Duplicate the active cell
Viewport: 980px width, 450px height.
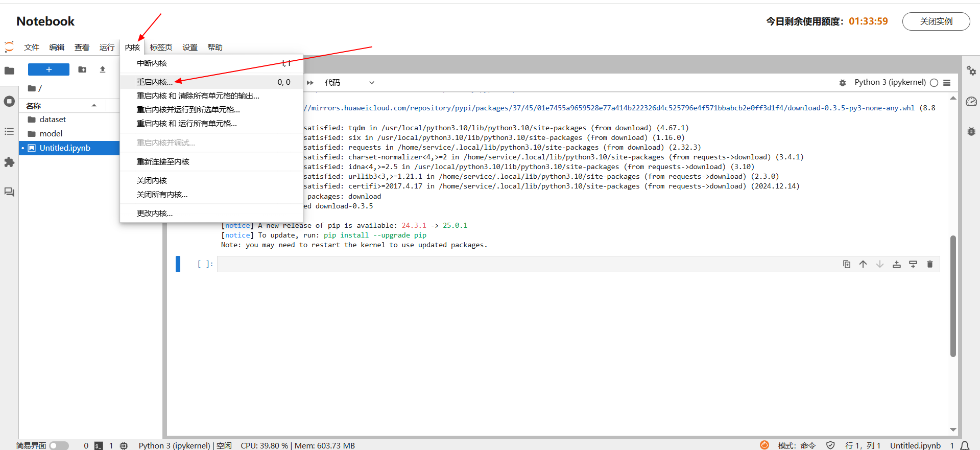coord(847,264)
